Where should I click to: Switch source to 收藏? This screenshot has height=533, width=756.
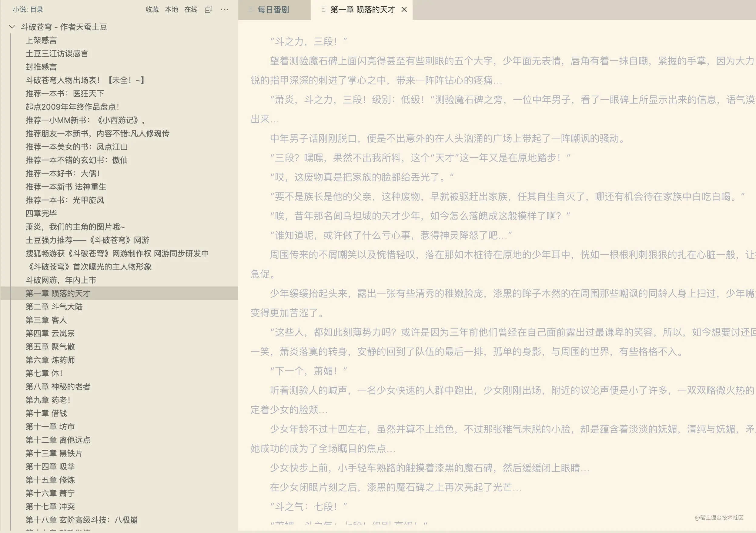click(152, 10)
